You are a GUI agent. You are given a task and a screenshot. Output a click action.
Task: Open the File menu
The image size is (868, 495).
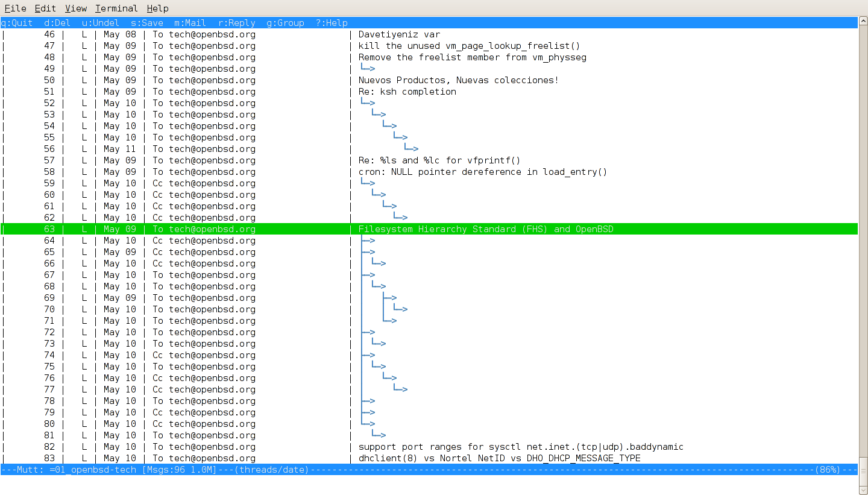click(x=15, y=8)
